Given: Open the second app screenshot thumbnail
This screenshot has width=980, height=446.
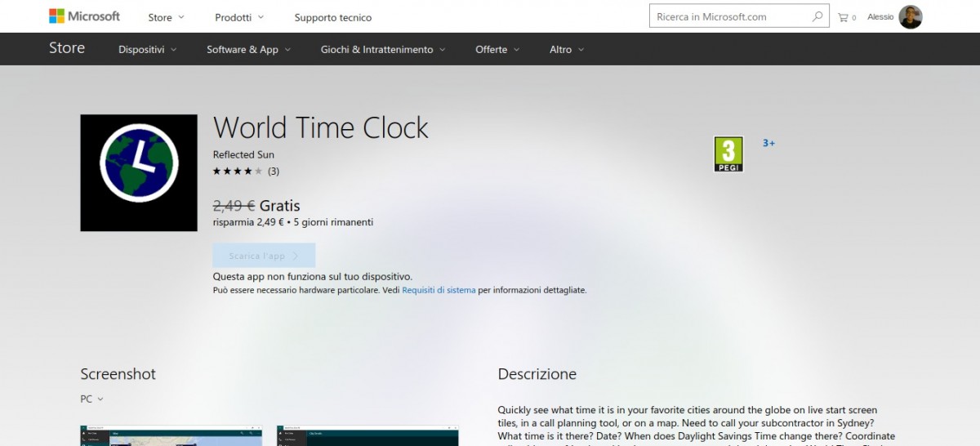Looking at the screenshot, I should click(367, 435).
